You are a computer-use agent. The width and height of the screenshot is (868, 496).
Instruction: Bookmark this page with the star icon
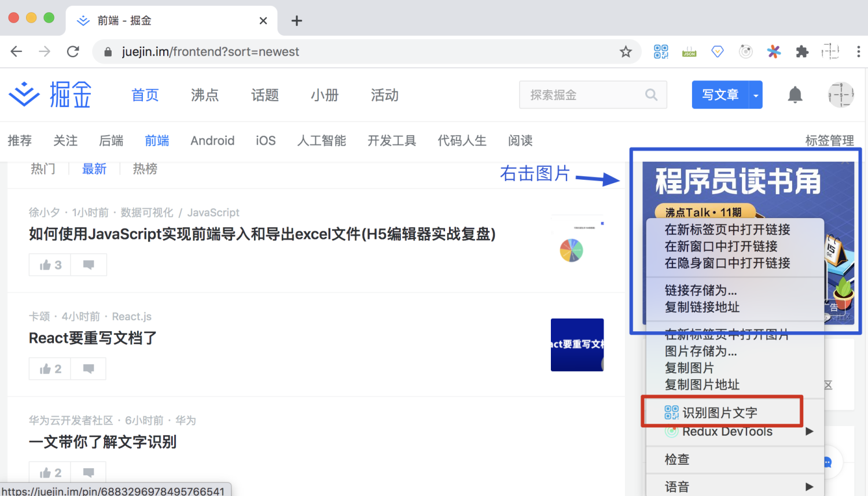coord(626,52)
